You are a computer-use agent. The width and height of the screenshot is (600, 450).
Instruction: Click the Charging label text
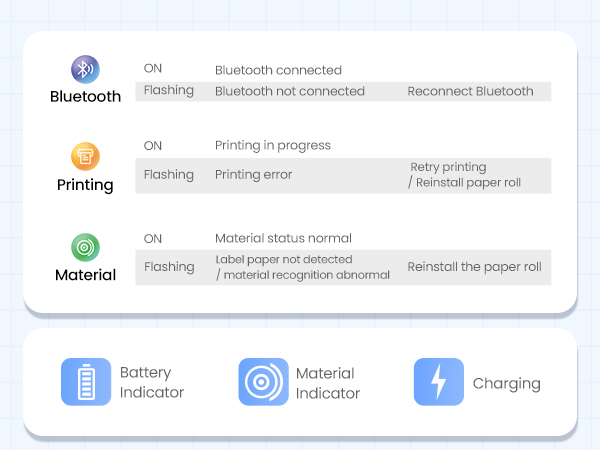click(507, 384)
